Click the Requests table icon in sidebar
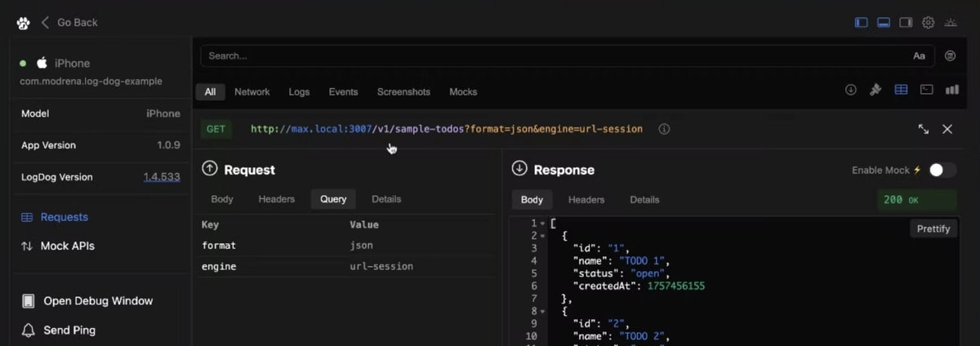The width and height of the screenshot is (980, 346). click(27, 217)
